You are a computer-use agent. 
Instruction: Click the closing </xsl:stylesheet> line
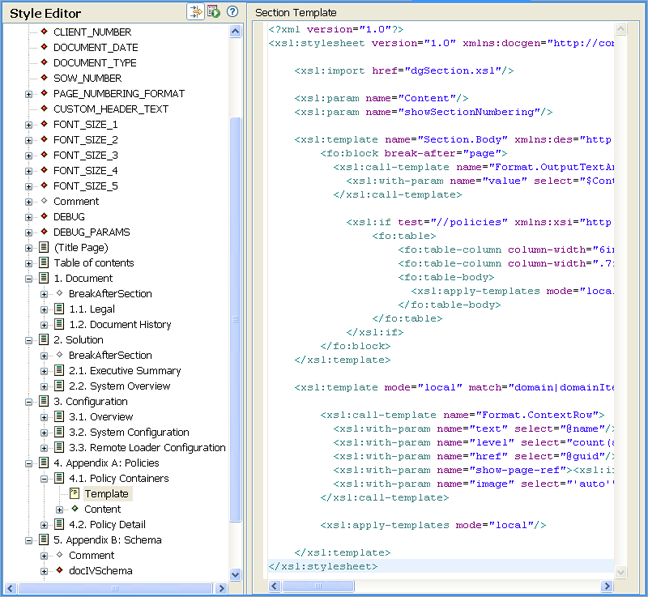point(323,566)
